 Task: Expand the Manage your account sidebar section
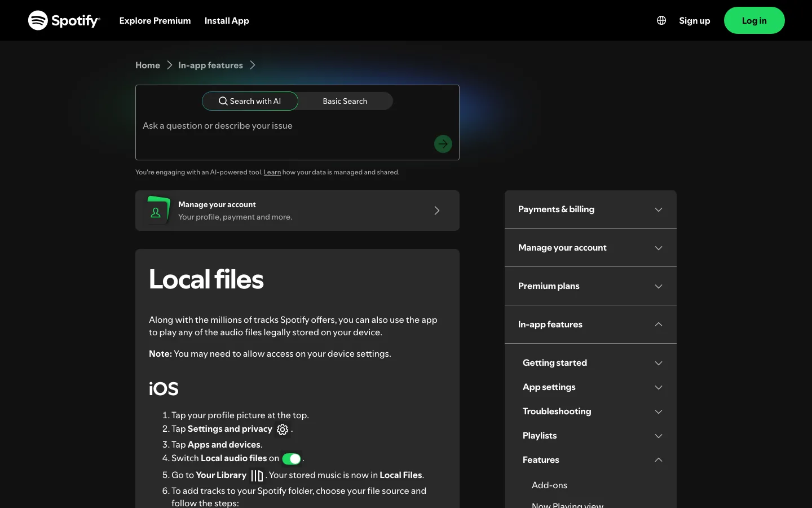pyautogui.click(x=590, y=248)
